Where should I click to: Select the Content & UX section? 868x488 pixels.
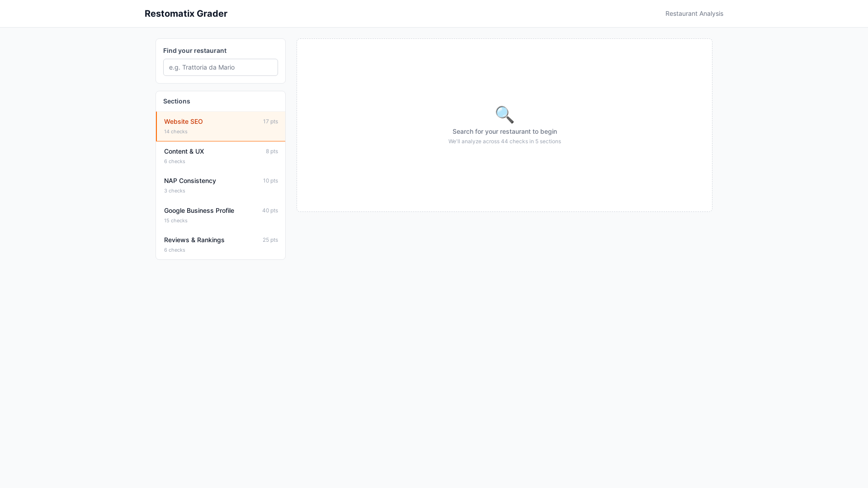[221, 156]
